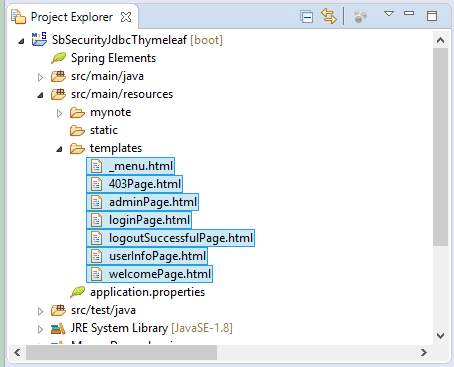
Task: Toggle Link with Editor arrows icon
Action: click(329, 16)
